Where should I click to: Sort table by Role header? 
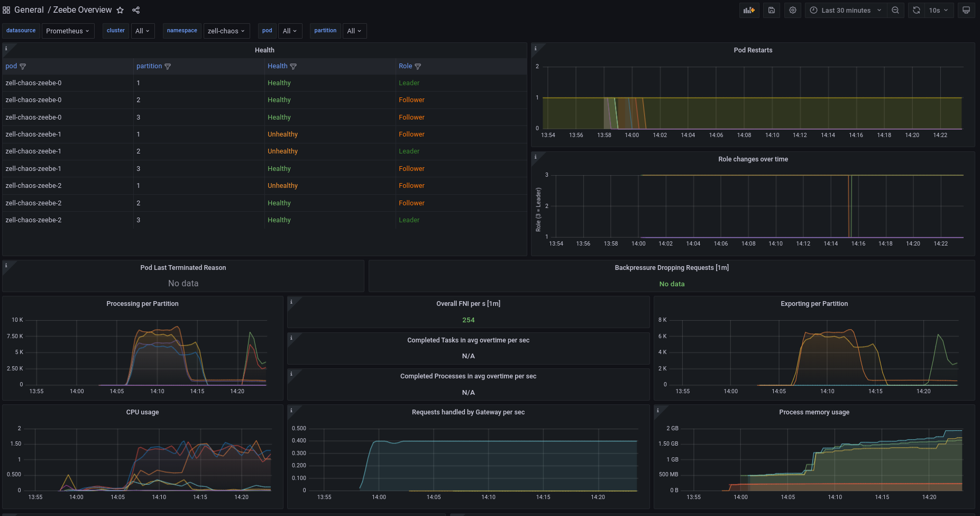point(405,66)
